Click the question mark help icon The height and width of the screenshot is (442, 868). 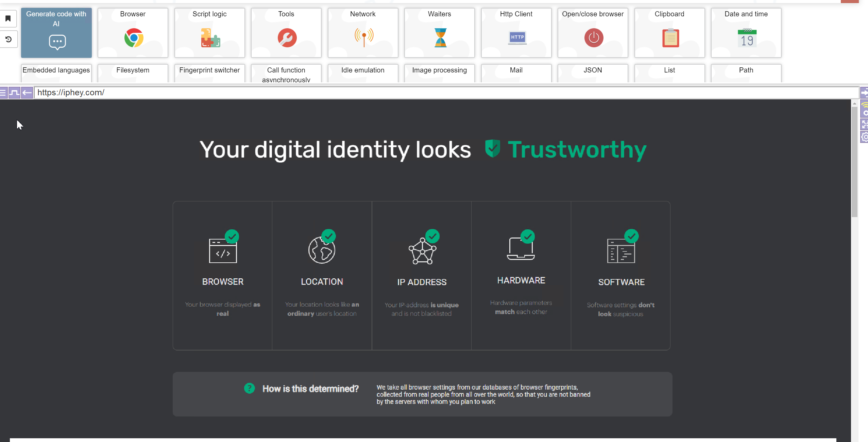(249, 388)
